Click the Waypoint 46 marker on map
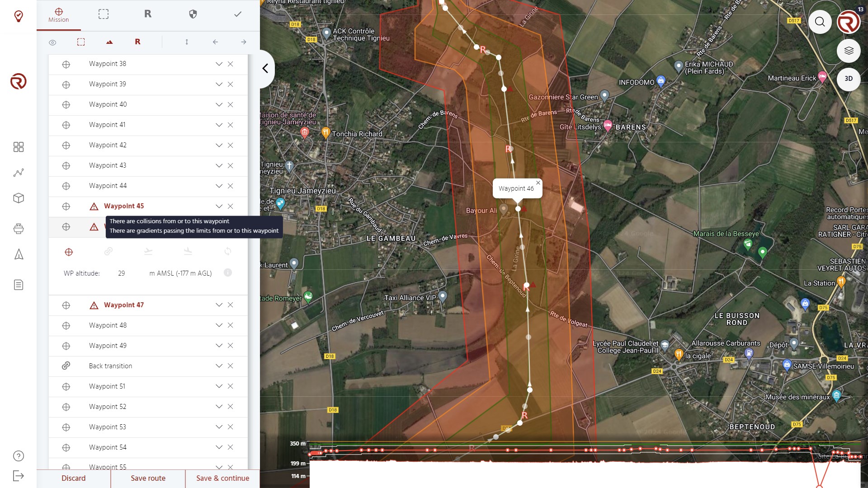This screenshot has height=488, width=868. [x=518, y=209]
